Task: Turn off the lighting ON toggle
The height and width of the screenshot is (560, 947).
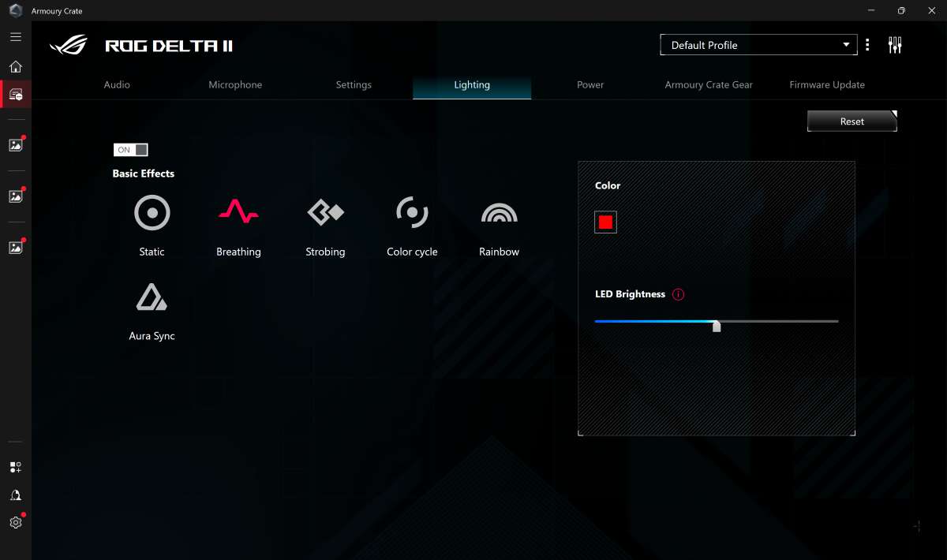Action: [131, 150]
